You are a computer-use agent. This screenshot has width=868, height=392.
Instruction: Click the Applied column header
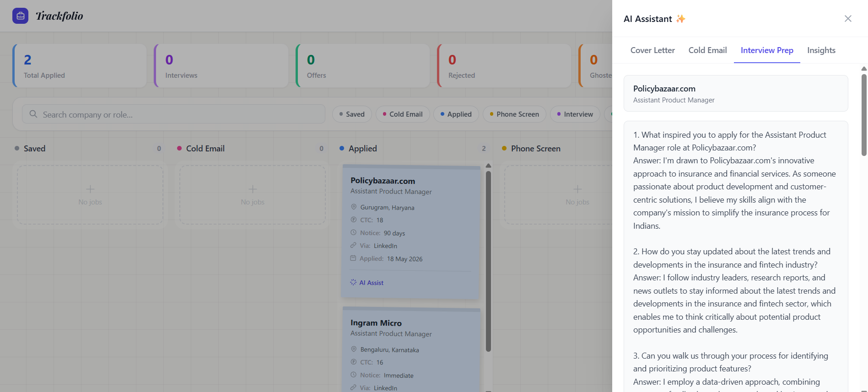pos(363,149)
